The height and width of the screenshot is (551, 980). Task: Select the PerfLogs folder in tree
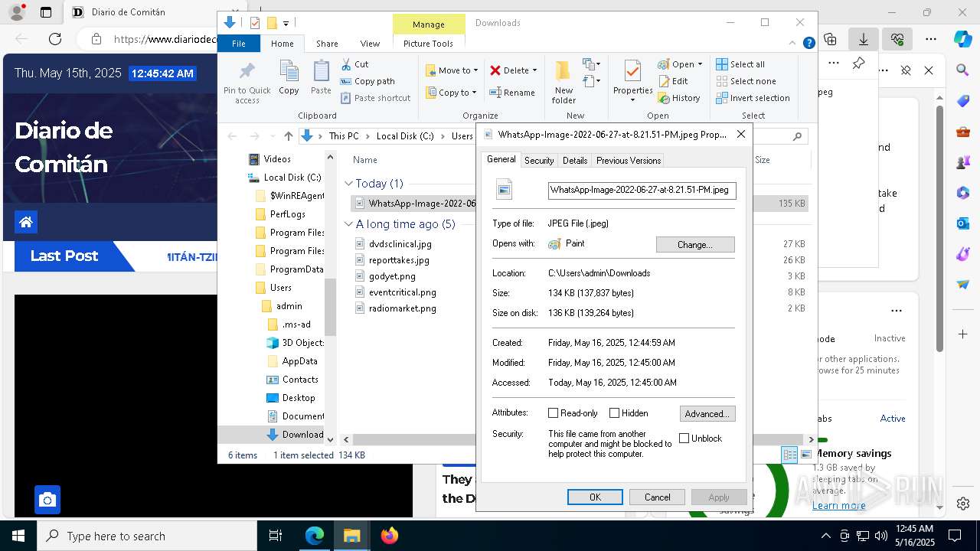(x=287, y=214)
